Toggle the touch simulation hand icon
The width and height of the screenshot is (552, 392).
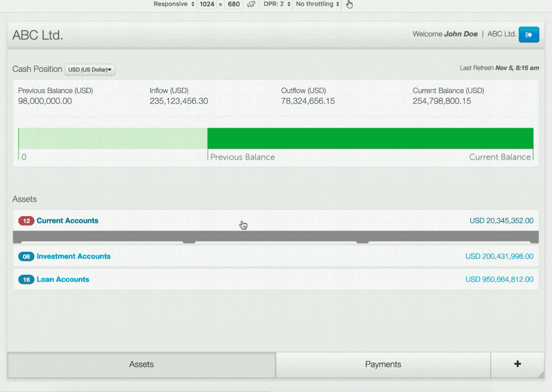pyautogui.click(x=350, y=5)
